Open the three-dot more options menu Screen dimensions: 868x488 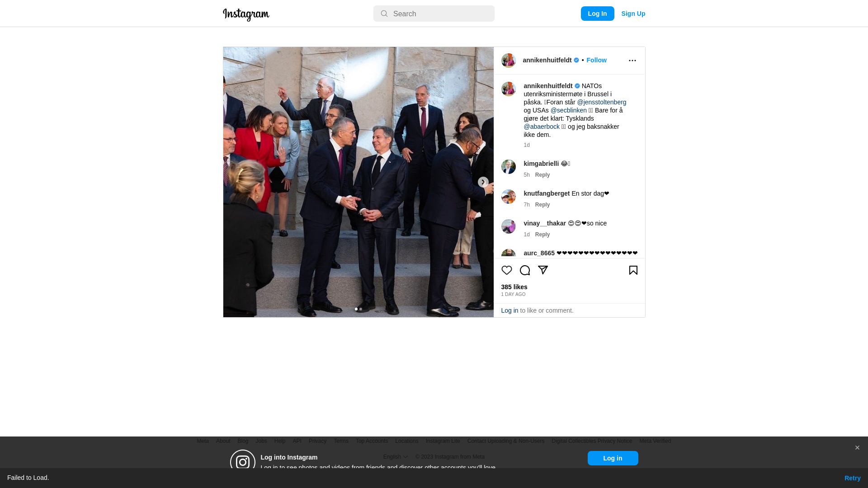click(x=632, y=61)
